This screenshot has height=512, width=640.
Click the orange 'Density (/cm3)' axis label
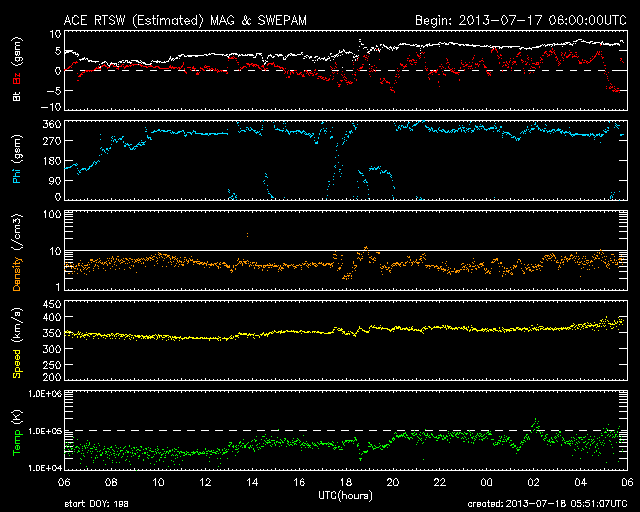(x=17, y=252)
